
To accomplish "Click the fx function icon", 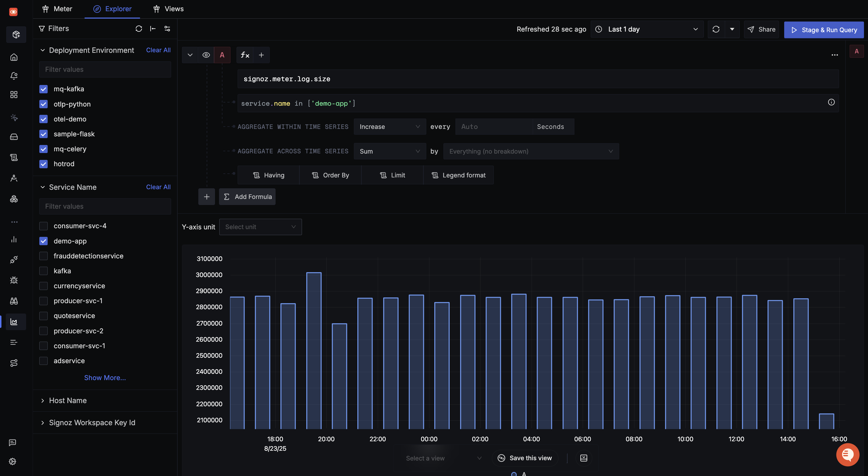I will (245, 55).
